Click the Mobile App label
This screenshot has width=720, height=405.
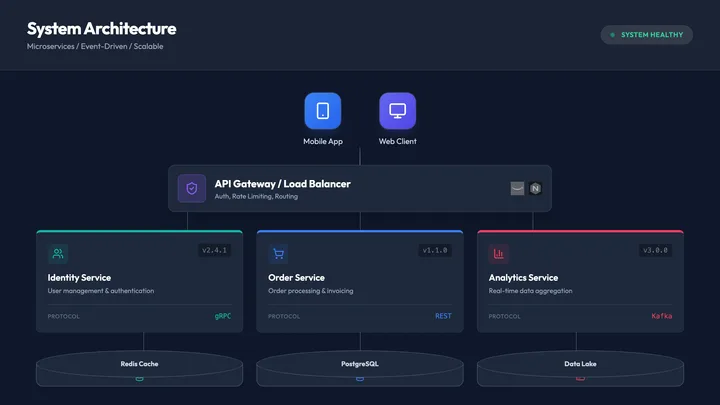[x=323, y=141]
